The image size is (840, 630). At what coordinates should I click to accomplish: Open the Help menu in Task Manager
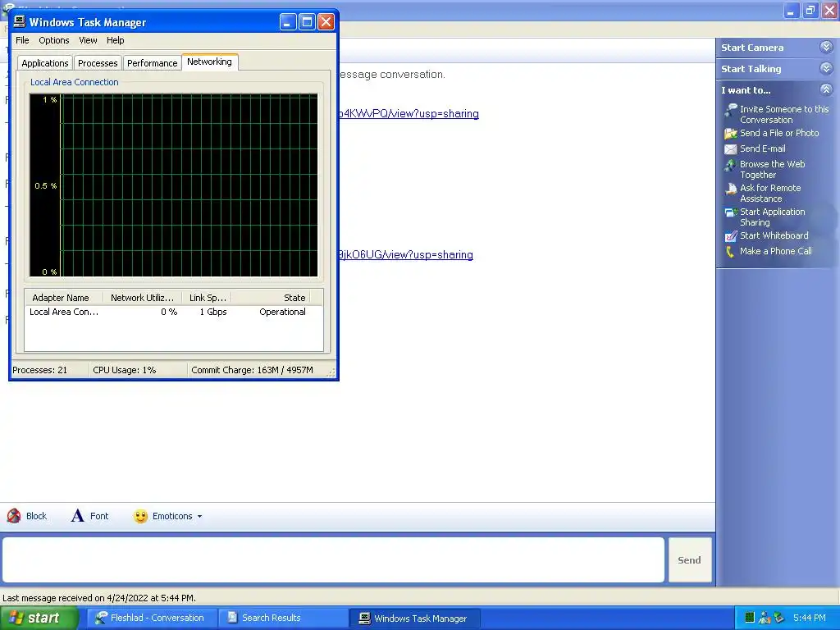pos(115,40)
